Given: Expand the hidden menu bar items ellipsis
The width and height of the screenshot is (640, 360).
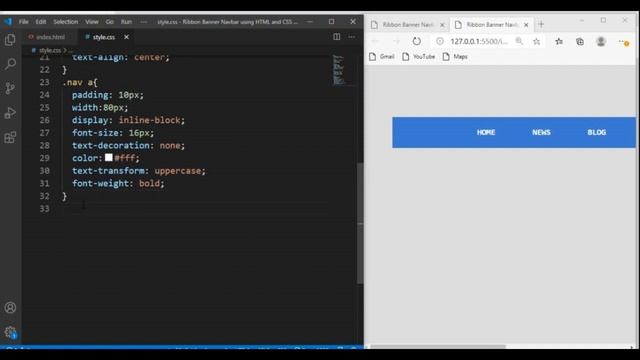Looking at the screenshot, I should 143,22.
